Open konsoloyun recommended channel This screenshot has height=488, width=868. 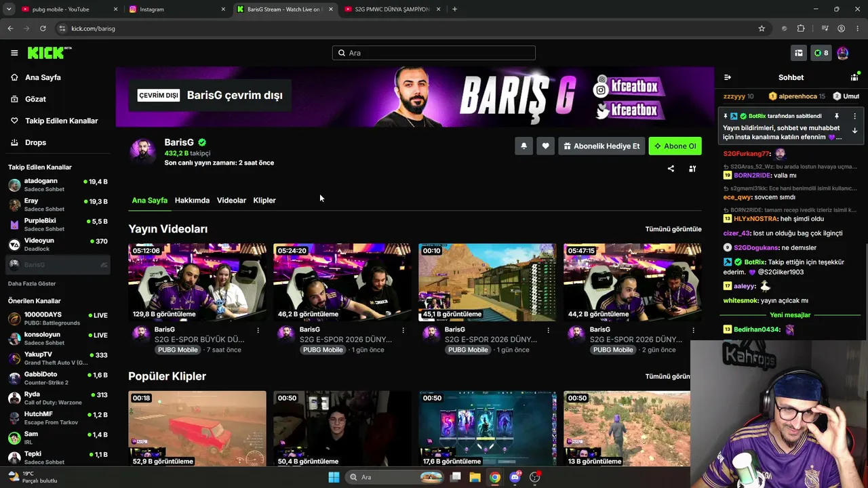[58, 338]
